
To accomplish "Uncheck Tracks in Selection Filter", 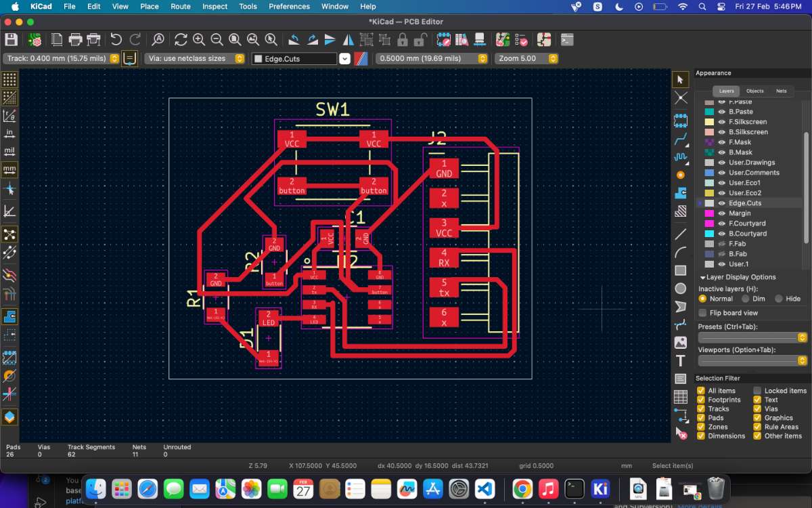I will pos(702,408).
